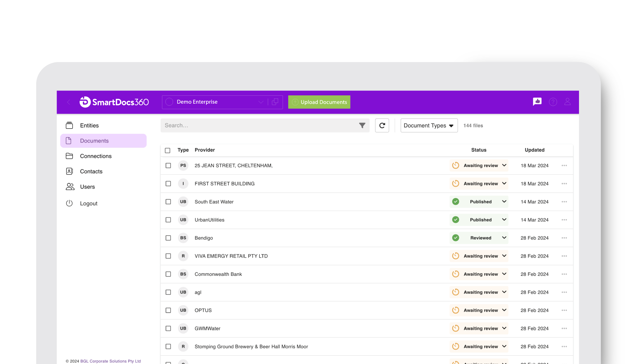640x364 pixels.
Task: Refresh the documents list
Action: (382, 125)
